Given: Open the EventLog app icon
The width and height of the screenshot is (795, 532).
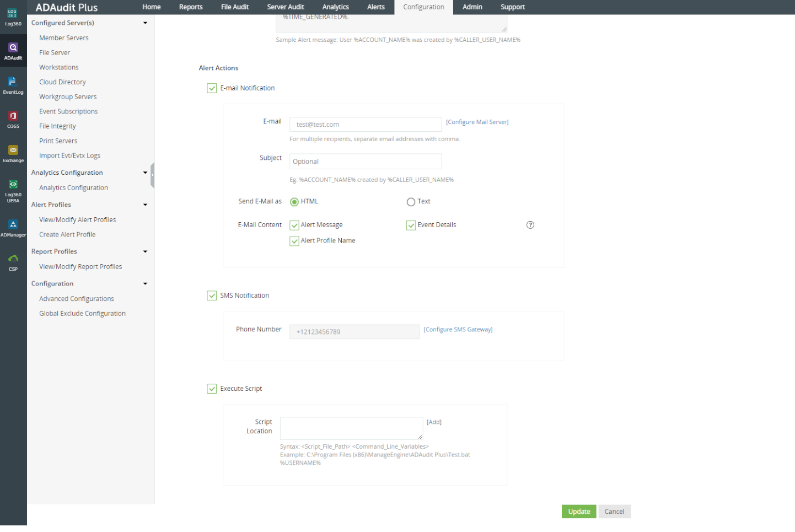Looking at the screenshot, I should pos(13,85).
